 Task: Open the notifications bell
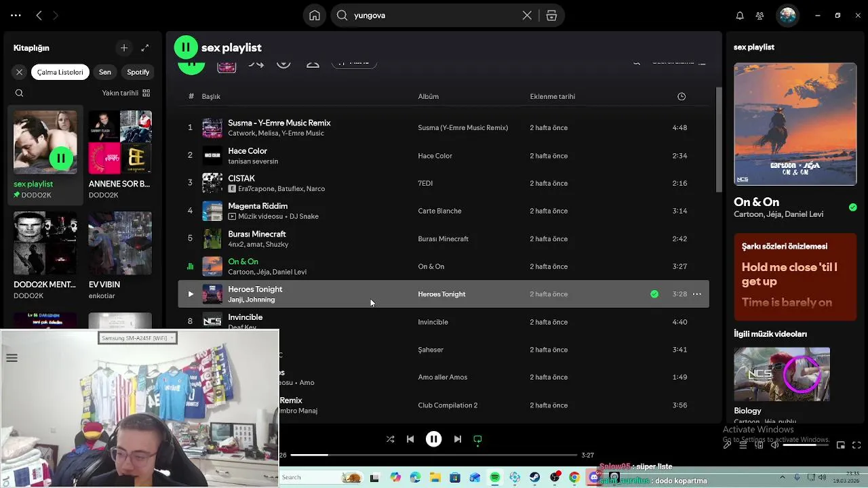click(740, 16)
